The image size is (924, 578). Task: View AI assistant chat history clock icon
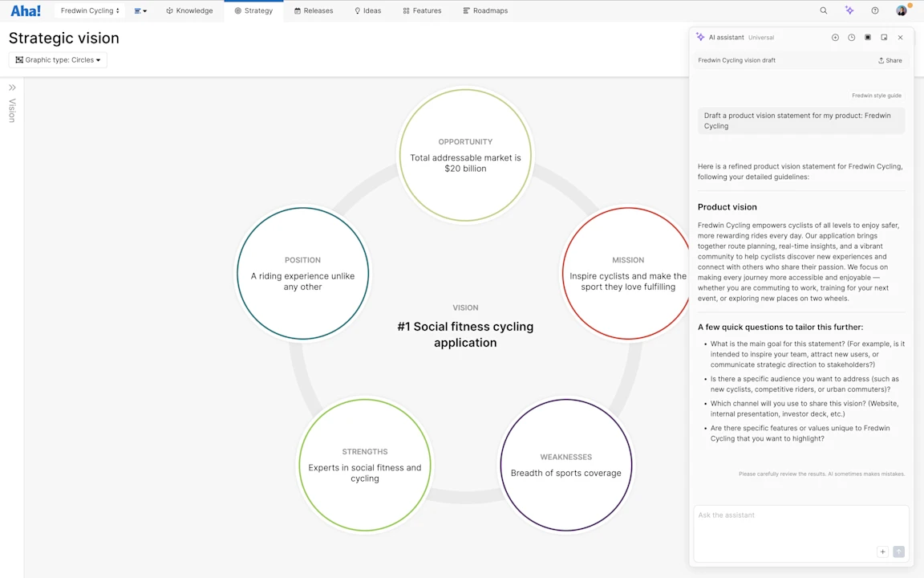[851, 37]
